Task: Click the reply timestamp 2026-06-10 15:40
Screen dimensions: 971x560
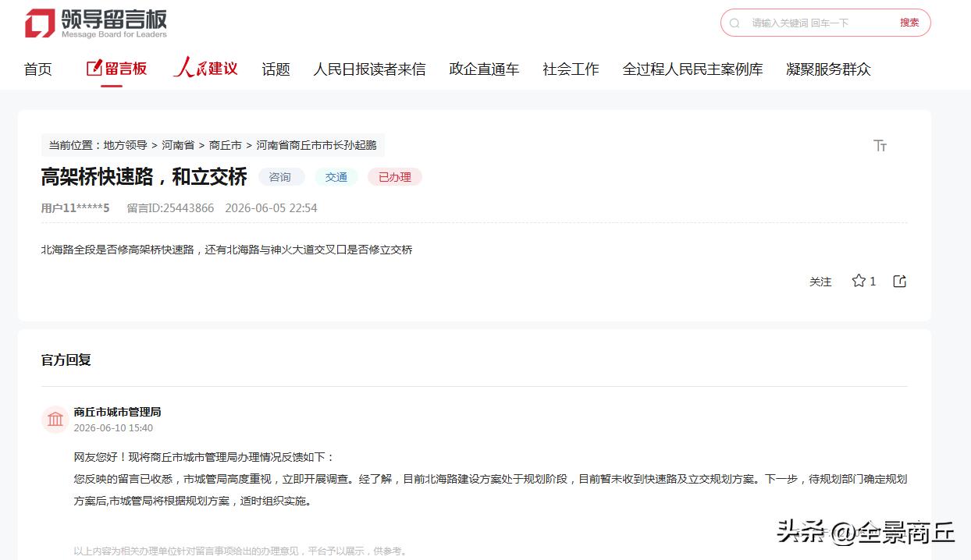Action: (113, 428)
